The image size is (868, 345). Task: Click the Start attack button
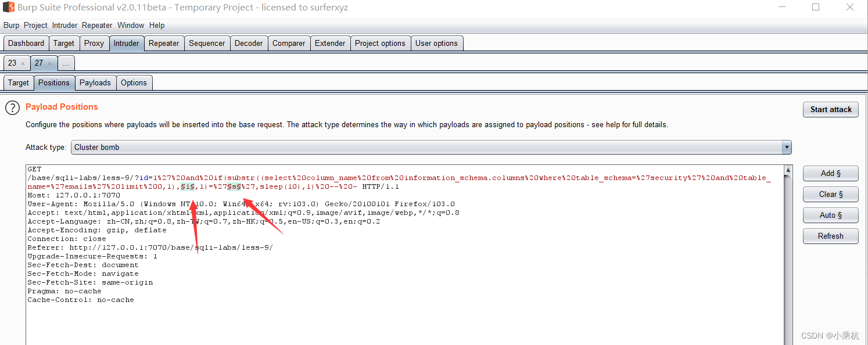[831, 110]
